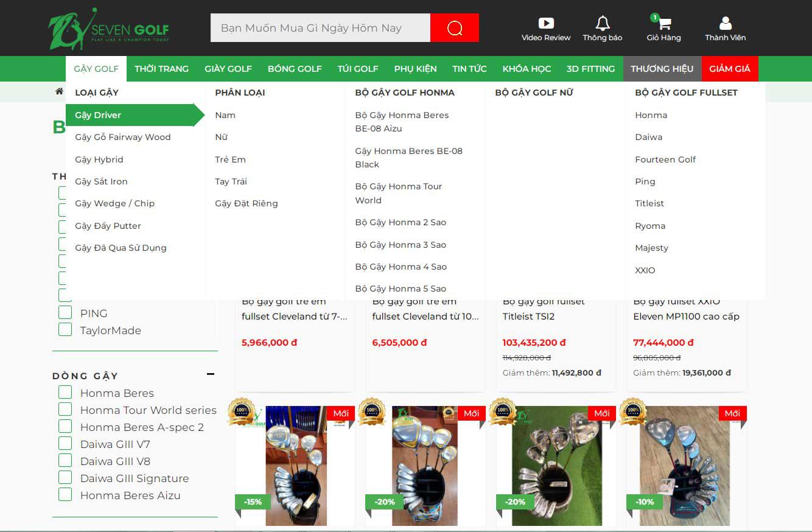The width and height of the screenshot is (812, 532).
Task: Check the PING brand checkbox
Action: [65, 313]
